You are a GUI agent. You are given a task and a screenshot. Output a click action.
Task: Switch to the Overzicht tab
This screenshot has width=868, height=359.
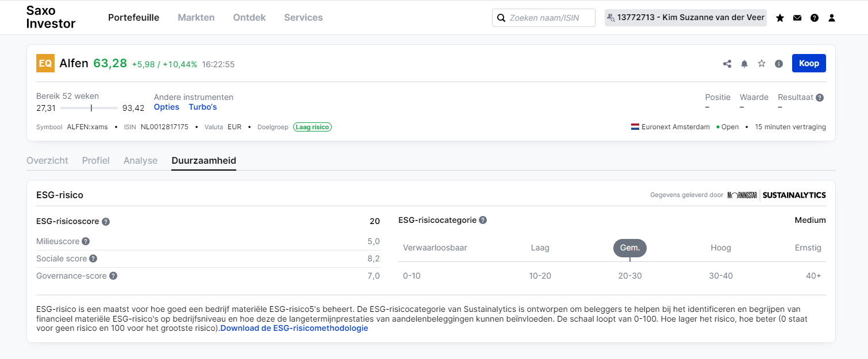coord(47,160)
